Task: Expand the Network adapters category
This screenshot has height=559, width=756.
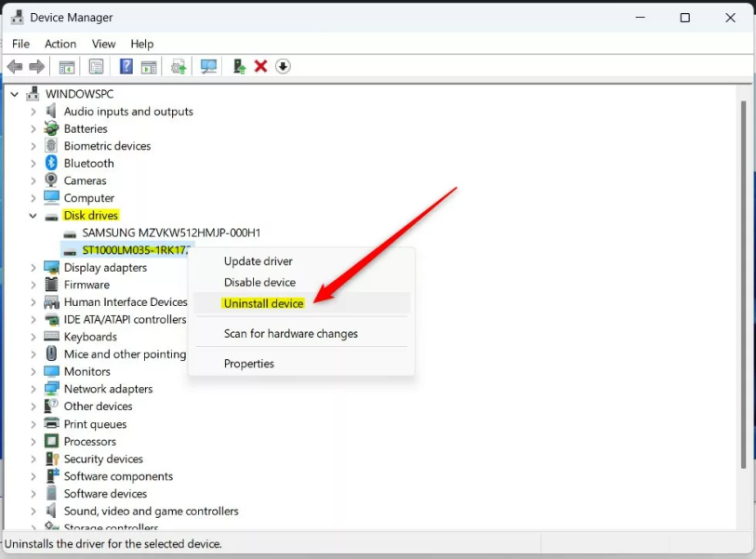Action: (x=33, y=389)
